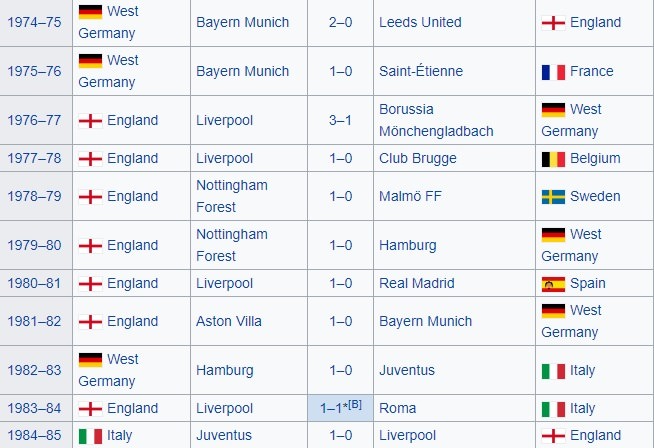Click footnote B on 1–1 score
Viewport: 654px width, 448px height.
click(x=357, y=403)
